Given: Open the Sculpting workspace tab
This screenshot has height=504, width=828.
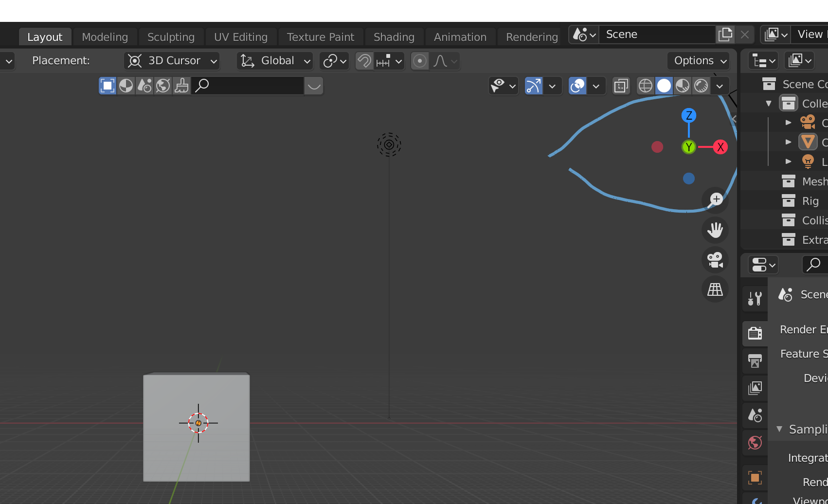Looking at the screenshot, I should 171,37.
